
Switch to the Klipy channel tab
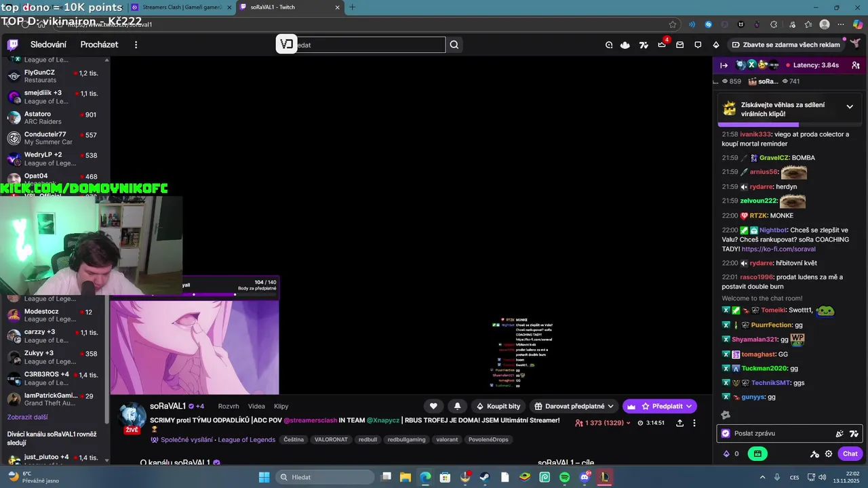(281, 406)
